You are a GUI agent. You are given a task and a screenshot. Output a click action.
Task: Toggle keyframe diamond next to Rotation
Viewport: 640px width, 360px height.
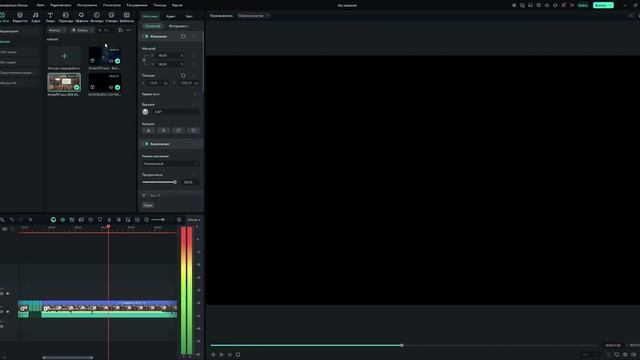[x=194, y=104]
